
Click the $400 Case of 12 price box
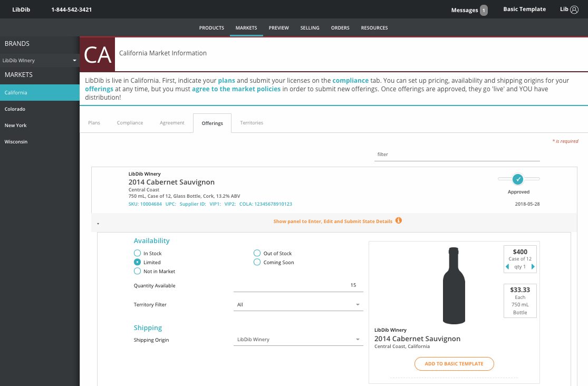click(x=520, y=259)
